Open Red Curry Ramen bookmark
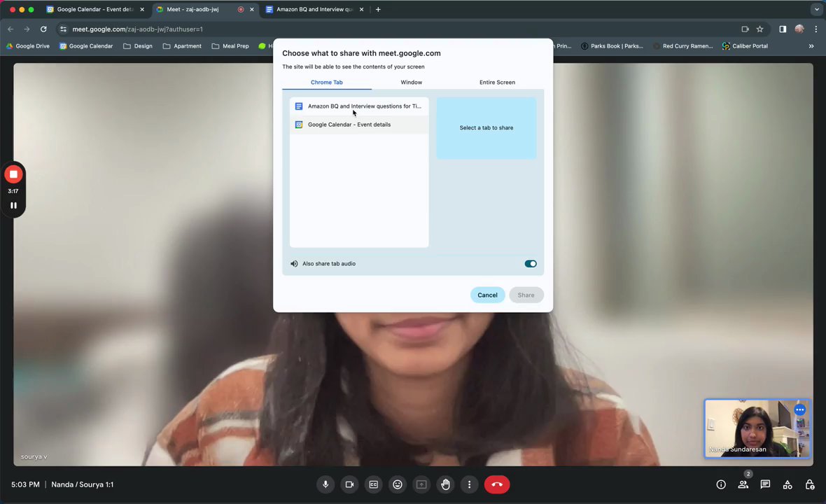This screenshot has height=504, width=826. [x=682, y=46]
